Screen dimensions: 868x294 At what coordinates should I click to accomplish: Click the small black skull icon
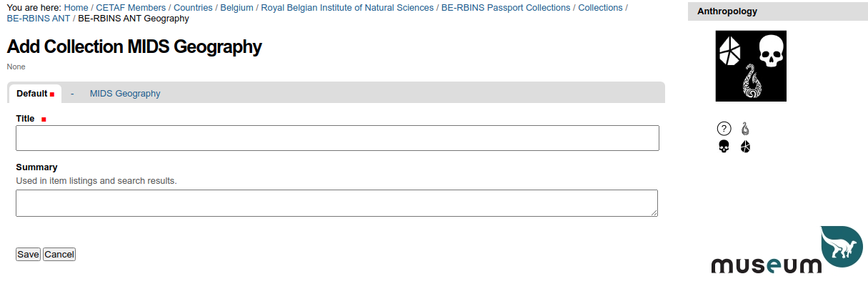tap(724, 147)
